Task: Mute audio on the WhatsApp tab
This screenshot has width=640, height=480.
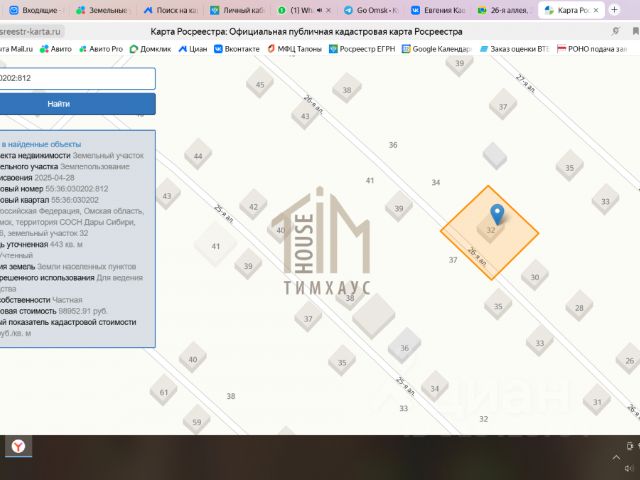Action: point(320,10)
